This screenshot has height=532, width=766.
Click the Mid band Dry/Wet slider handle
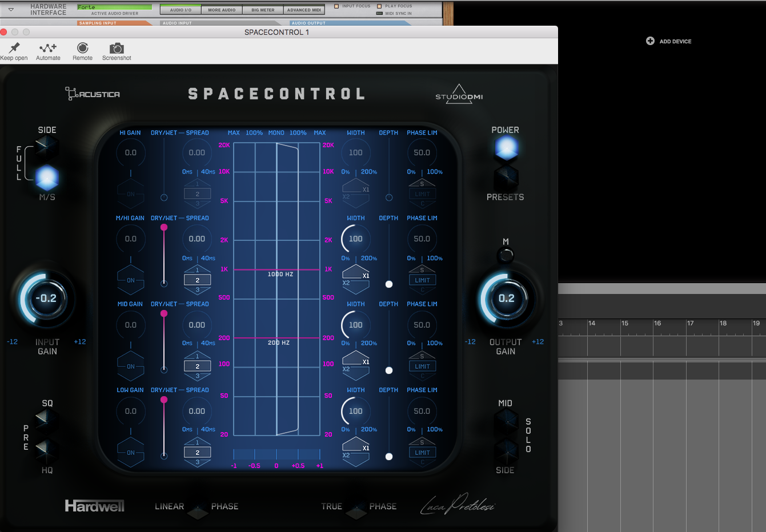point(164,313)
